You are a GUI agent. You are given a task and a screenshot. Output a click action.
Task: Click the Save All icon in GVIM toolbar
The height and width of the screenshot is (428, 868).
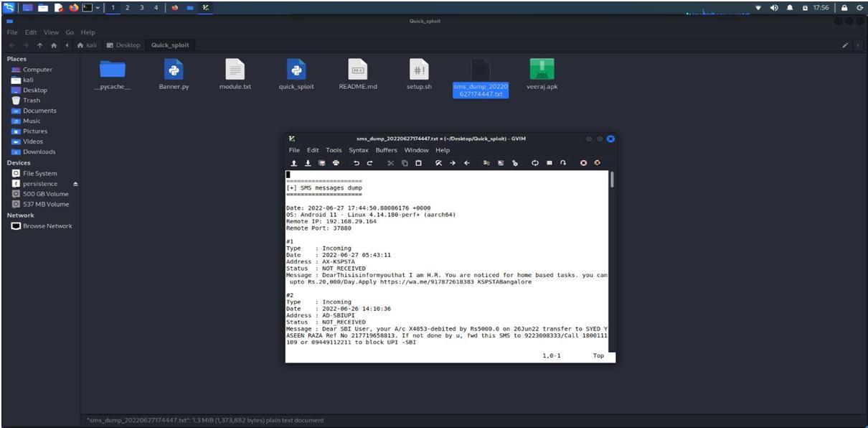tap(321, 163)
